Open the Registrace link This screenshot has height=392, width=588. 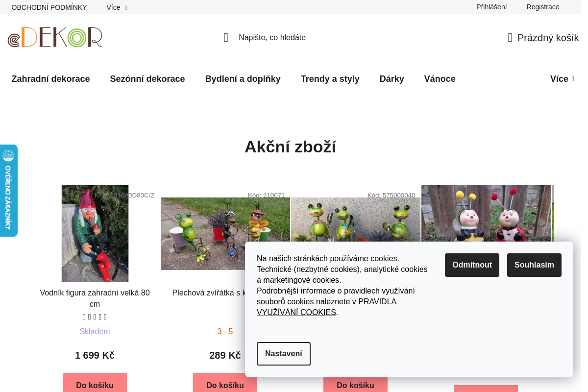(x=542, y=7)
